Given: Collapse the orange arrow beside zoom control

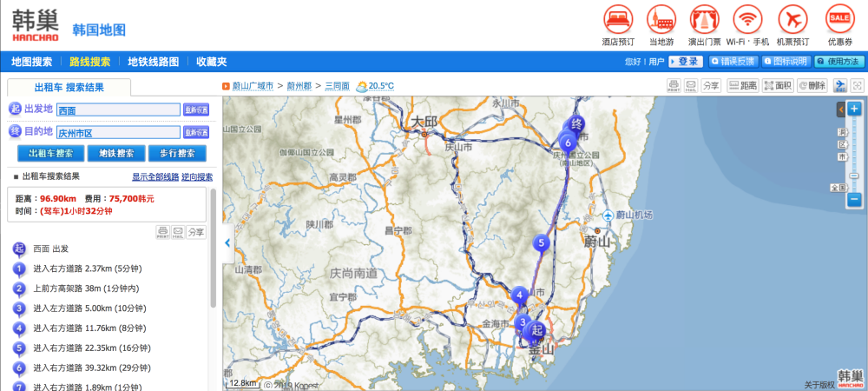Looking at the screenshot, I should tap(840, 109).
